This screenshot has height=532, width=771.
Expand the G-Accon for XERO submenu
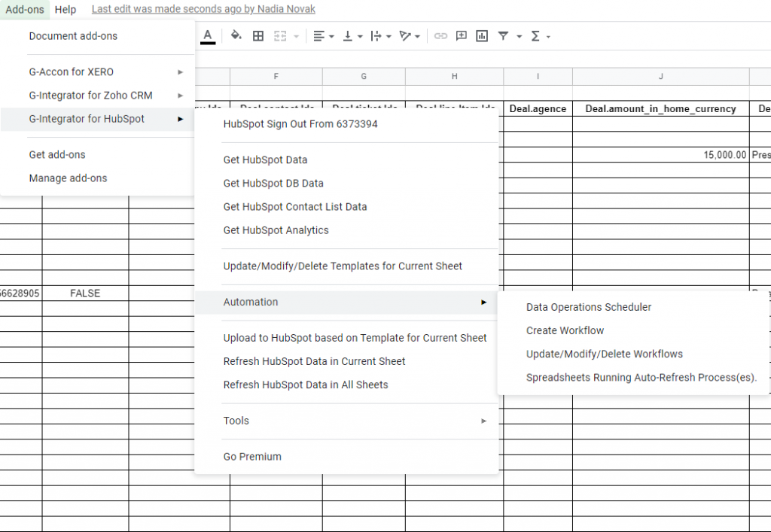[x=97, y=71]
